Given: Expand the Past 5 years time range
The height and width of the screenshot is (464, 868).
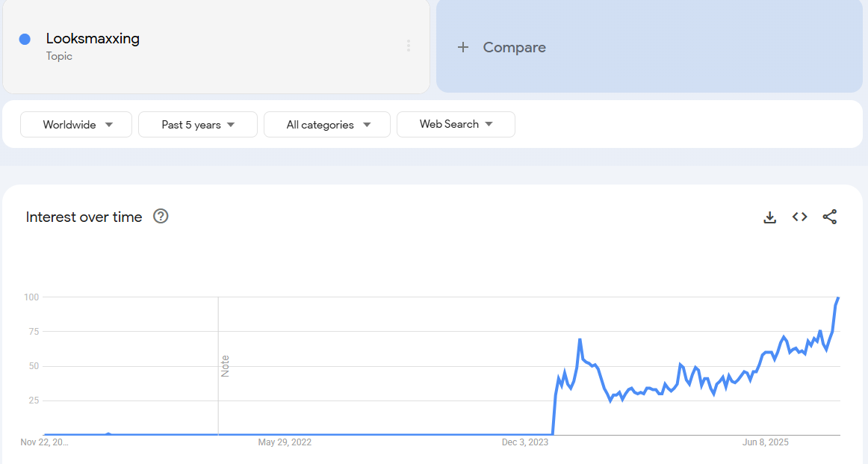Looking at the screenshot, I should 198,125.
